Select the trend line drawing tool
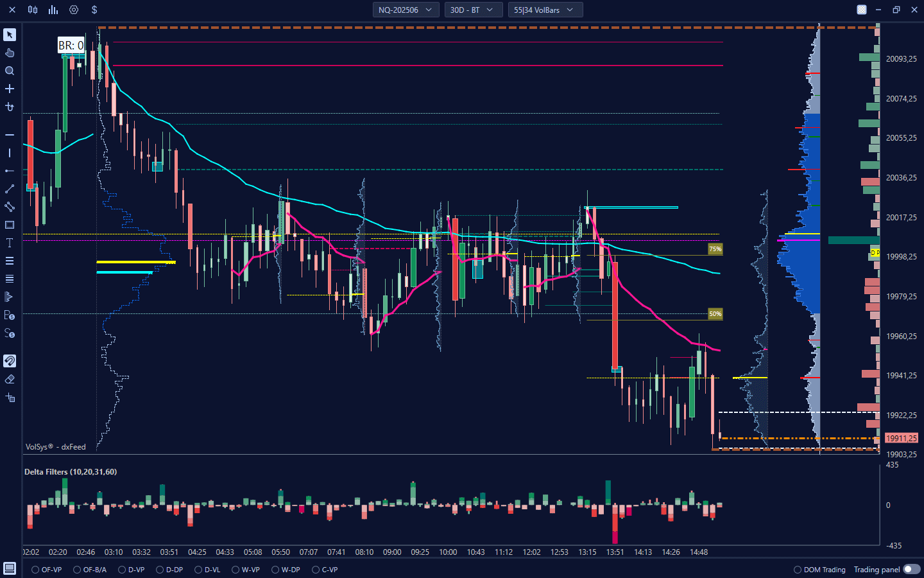This screenshot has height=578, width=924. [10, 189]
